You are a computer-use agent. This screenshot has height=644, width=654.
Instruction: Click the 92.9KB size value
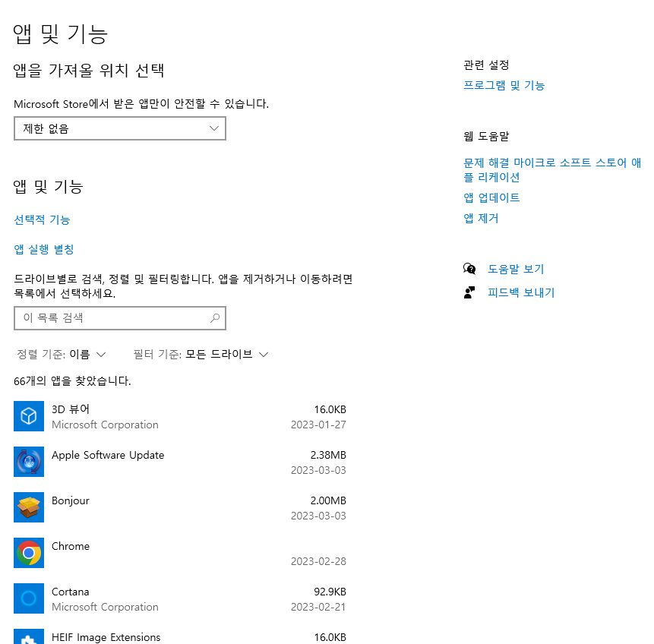point(330,592)
